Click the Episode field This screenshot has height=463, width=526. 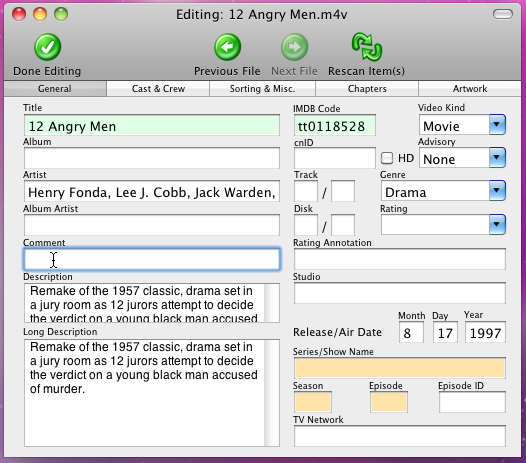(389, 402)
